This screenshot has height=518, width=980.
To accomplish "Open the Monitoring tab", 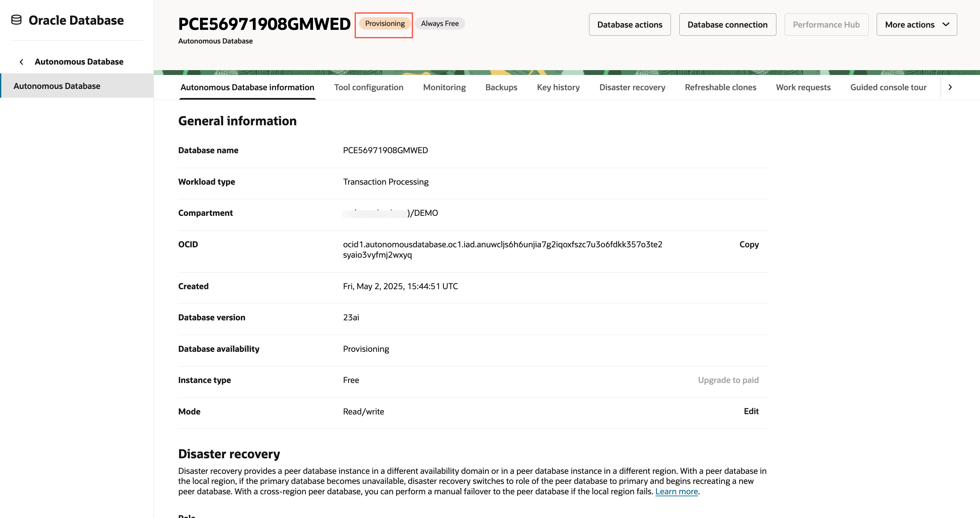I will [x=444, y=88].
